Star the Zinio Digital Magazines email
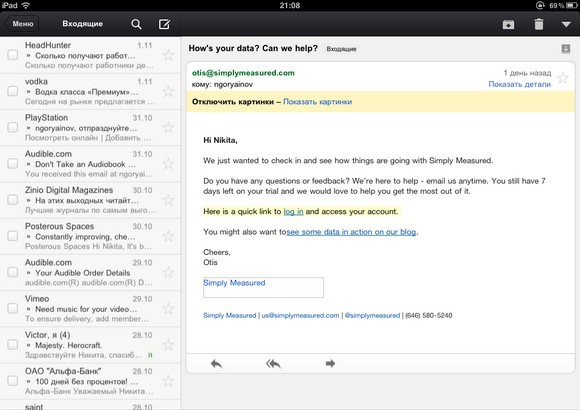This screenshot has width=580, height=410. pos(168,200)
